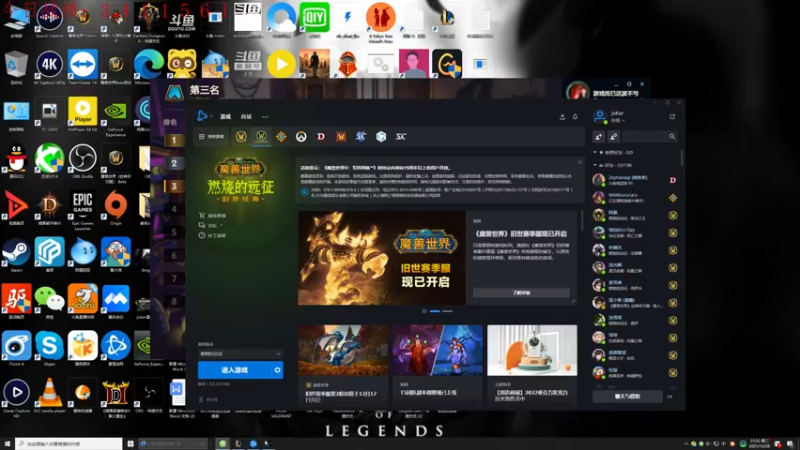Image resolution: width=800 pixels, height=450 pixels.
Task: Select the highlighted WoW Classic game icon
Action: tap(261, 136)
